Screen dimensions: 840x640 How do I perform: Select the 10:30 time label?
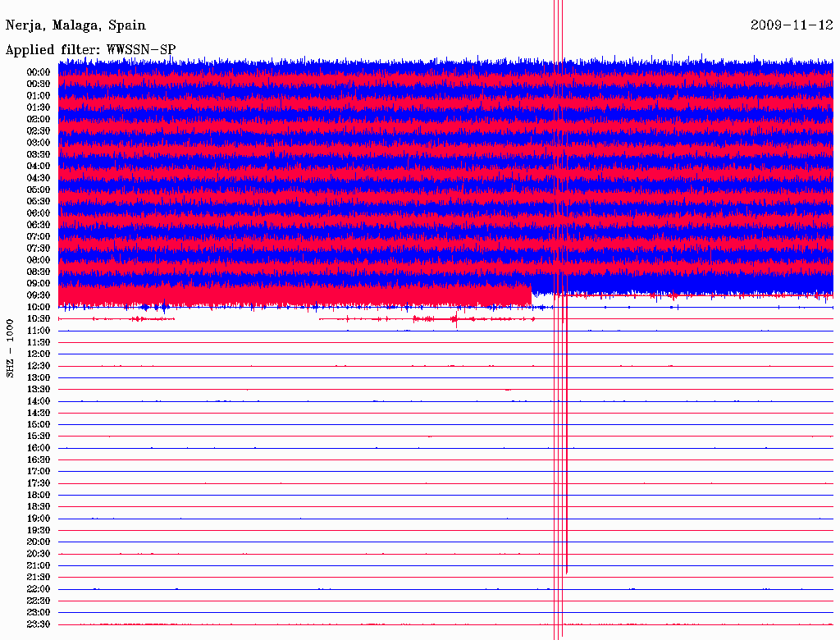39,319
